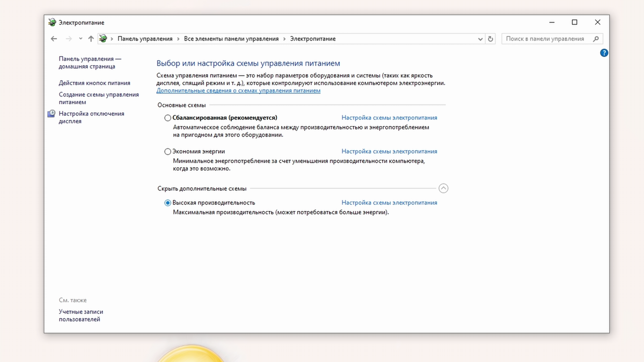644x362 pixels.
Task: Collapse additional plans with round chevron
Action: (443, 188)
